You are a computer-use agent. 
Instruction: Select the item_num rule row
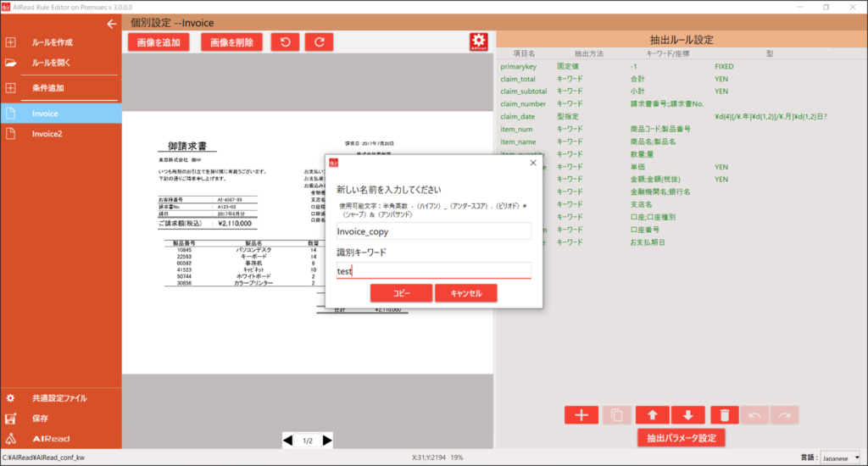pyautogui.click(x=682, y=129)
